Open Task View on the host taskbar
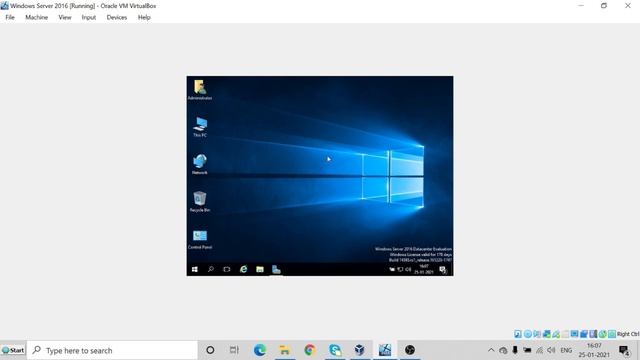 click(234, 350)
